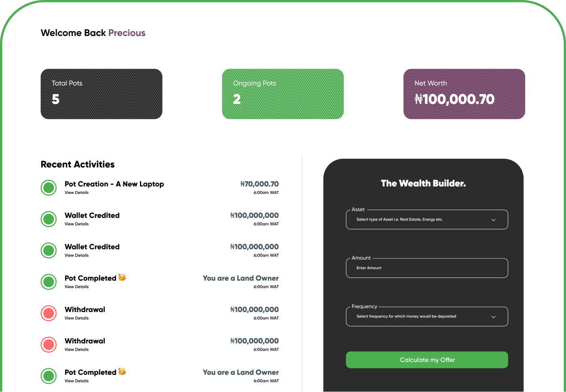The height and width of the screenshot is (392, 566).
Task: Click The Wealth Builder panel title
Action: pos(423,183)
